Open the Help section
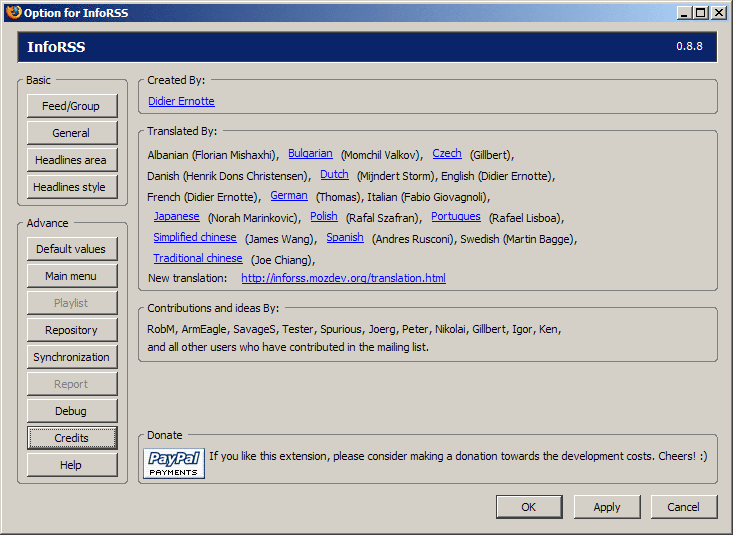Image resolution: width=733 pixels, height=535 pixels. [72, 465]
